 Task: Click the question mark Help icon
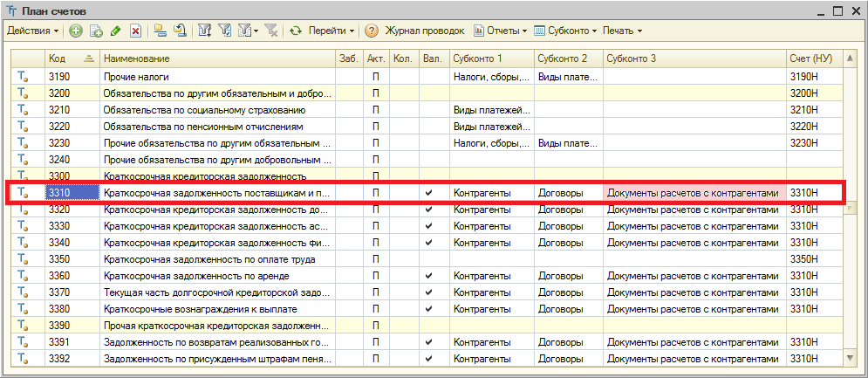371,31
